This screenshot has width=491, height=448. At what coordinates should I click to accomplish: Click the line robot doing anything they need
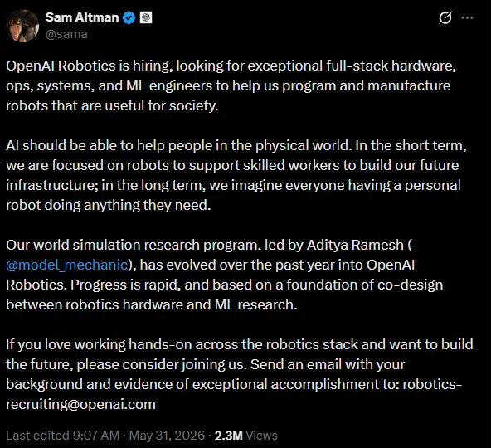109,206
